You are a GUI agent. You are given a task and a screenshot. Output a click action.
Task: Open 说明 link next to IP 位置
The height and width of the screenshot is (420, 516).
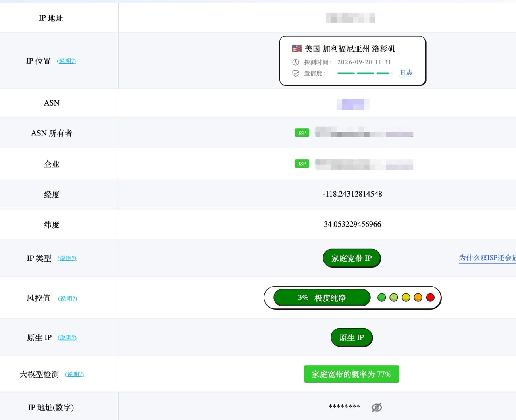point(67,61)
